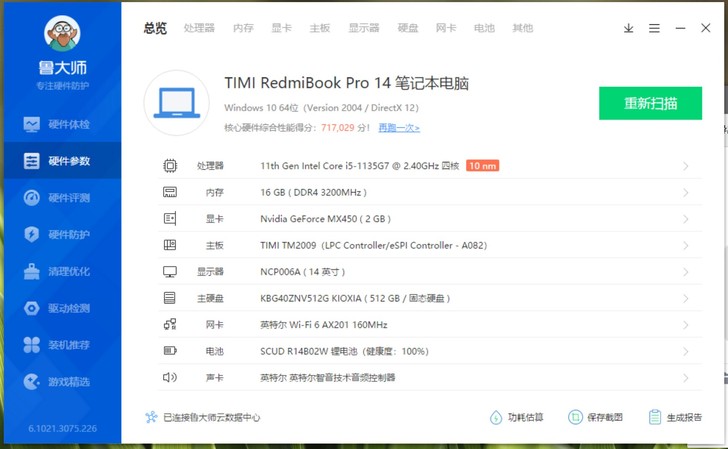Click the 显示器 monitor icon
This screenshot has height=449, width=728.
pyautogui.click(x=170, y=272)
